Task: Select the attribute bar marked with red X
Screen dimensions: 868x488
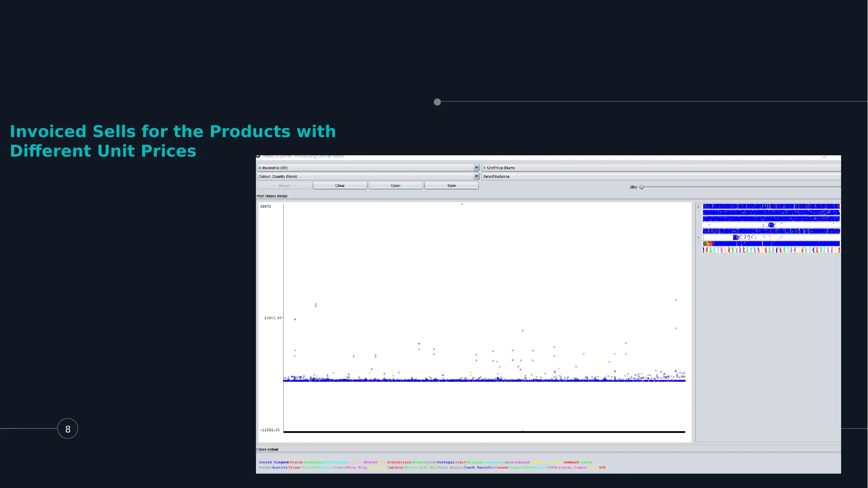Action: 771,206
